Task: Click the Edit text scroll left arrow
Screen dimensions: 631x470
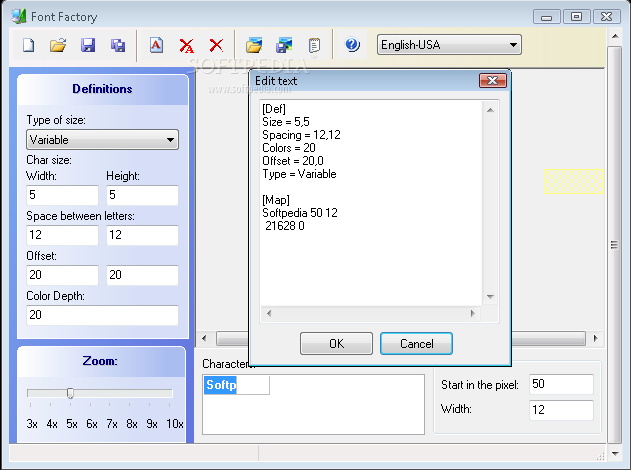Action: [x=269, y=313]
